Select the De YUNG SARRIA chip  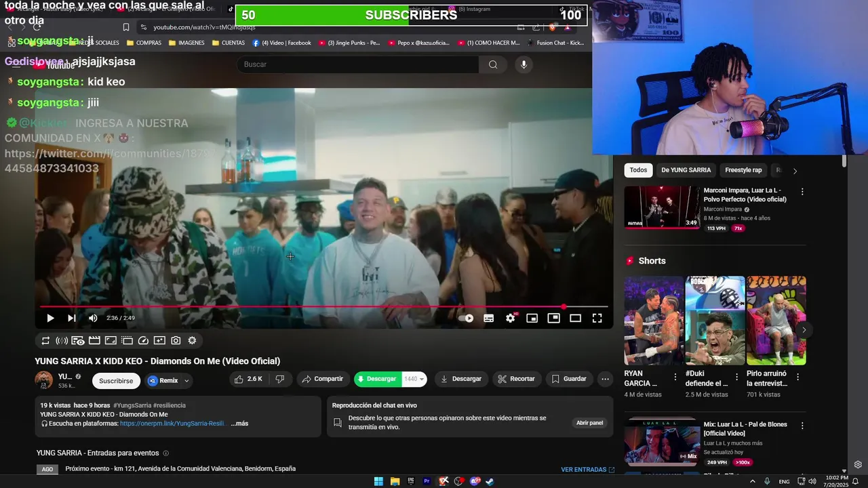pyautogui.click(x=686, y=170)
